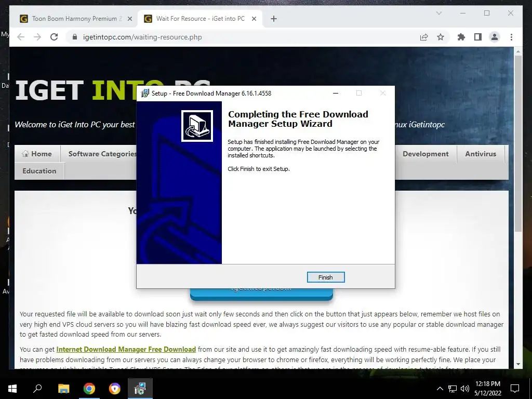532x399 pixels.
Task: Open Antivirus navigation item
Action: click(481, 154)
